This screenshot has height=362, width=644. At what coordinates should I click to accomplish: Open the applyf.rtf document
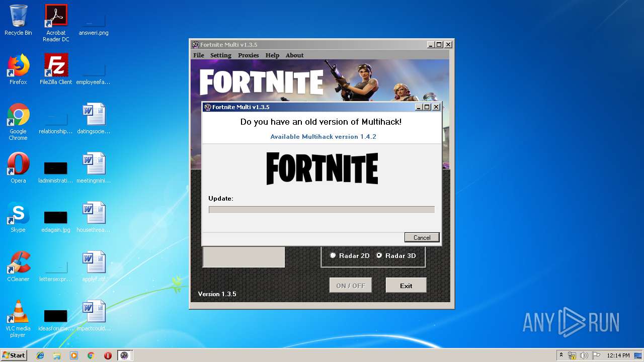click(x=94, y=266)
